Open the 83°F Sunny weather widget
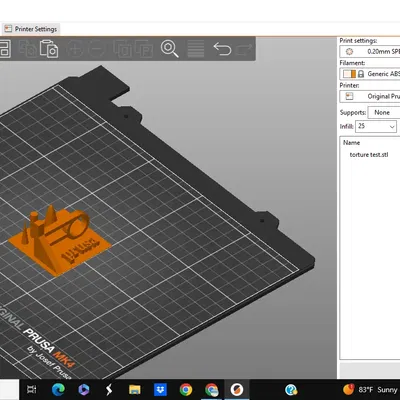 (371, 389)
